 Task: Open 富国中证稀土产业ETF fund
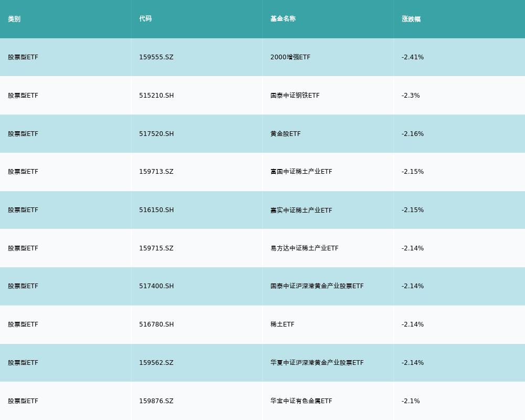point(301,172)
